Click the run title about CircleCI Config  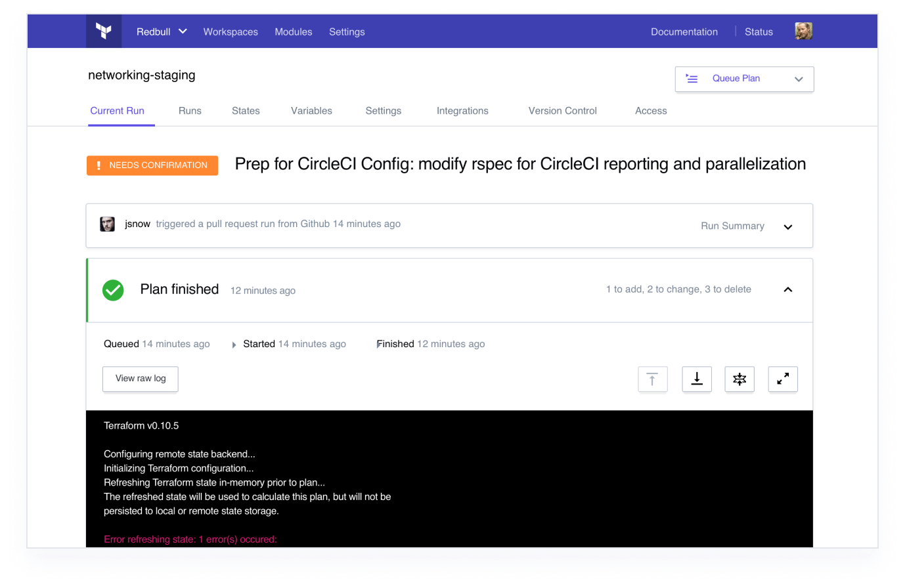[x=520, y=164]
